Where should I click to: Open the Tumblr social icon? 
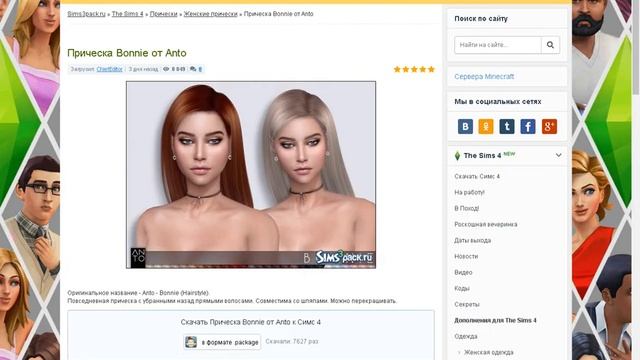507,127
